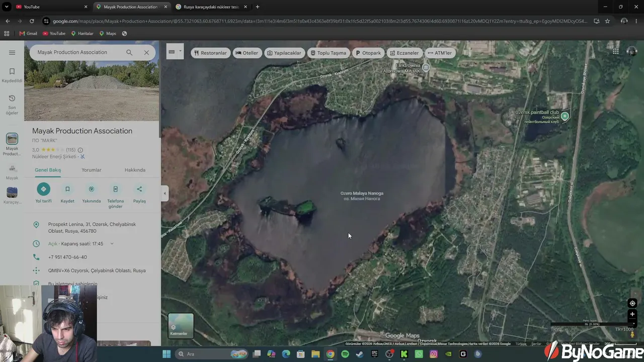Click the Elektrownia Atomowa MAJAK marker
Image resolution: width=644 pixels, height=362 pixels.
tap(426, 67)
